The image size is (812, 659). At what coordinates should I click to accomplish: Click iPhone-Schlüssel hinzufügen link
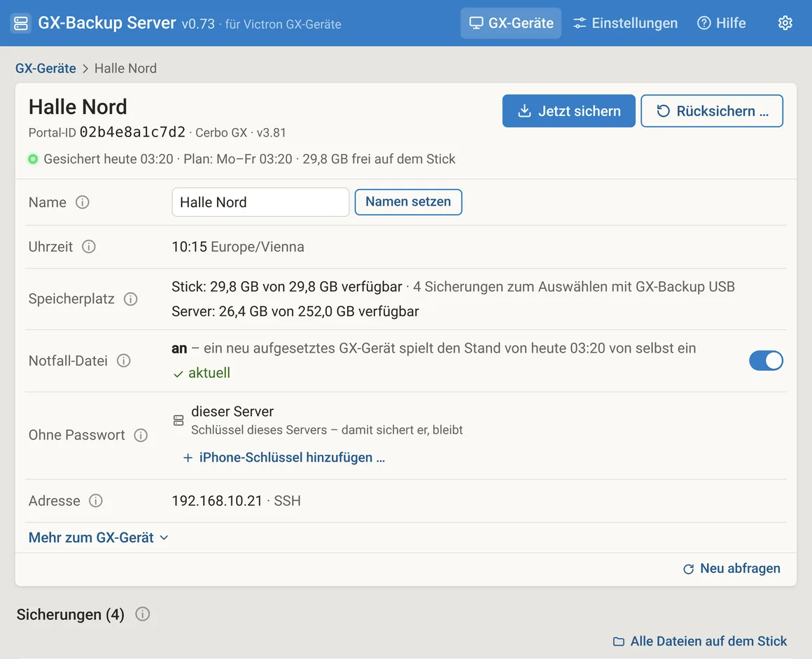click(284, 458)
